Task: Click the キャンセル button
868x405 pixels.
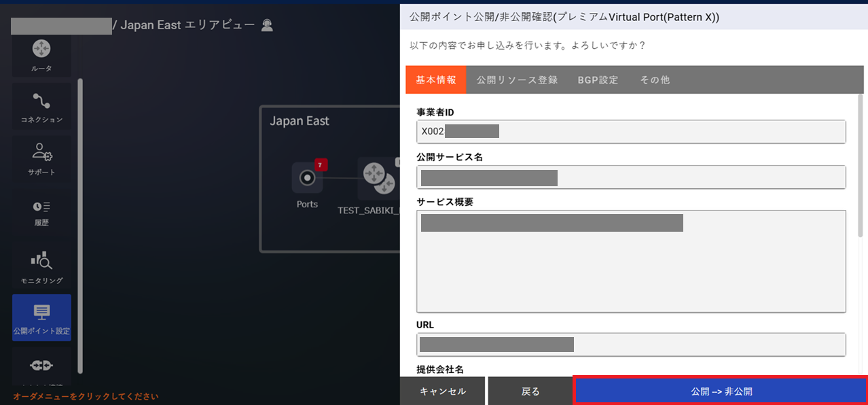Action: tap(442, 391)
